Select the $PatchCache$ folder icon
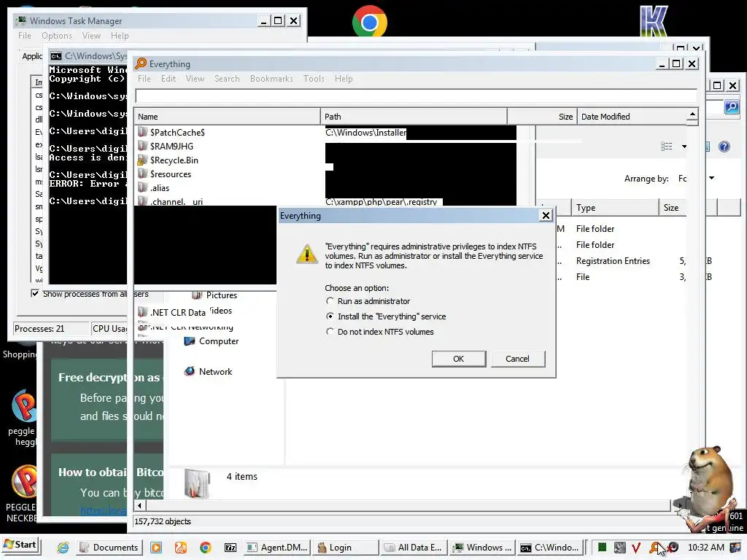 pyautogui.click(x=142, y=132)
